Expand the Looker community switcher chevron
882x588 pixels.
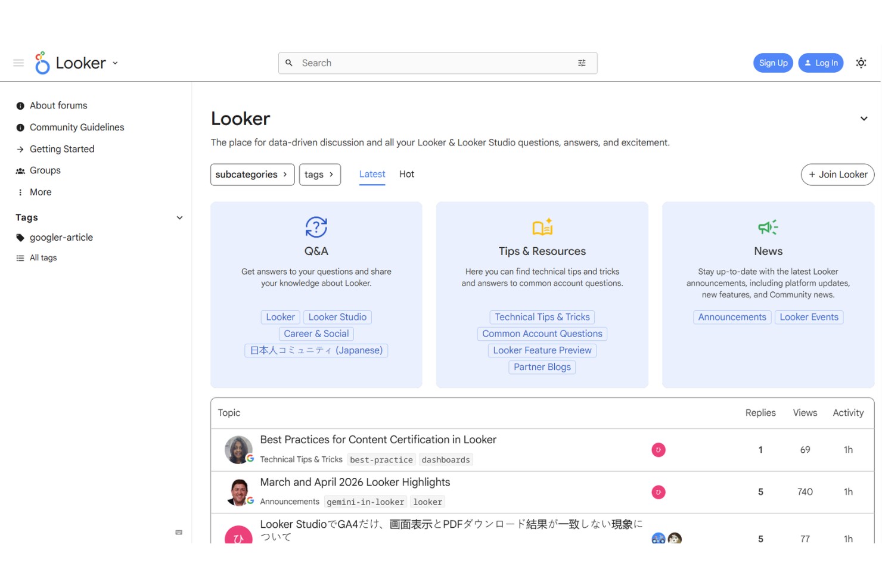pos(115,63)
